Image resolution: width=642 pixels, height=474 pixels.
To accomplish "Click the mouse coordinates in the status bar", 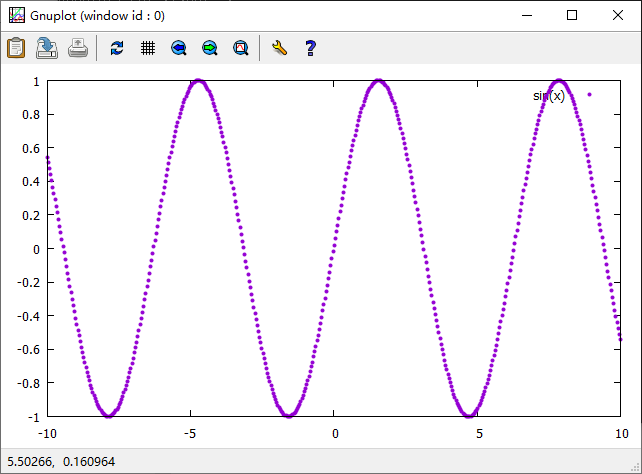I will pos(61,462).
